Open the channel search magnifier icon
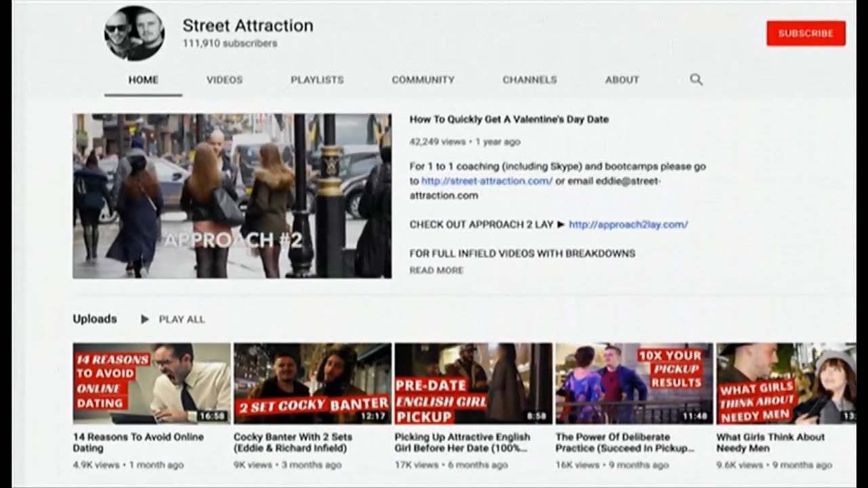Screen dimensions: 868x488 pos(696,79)
